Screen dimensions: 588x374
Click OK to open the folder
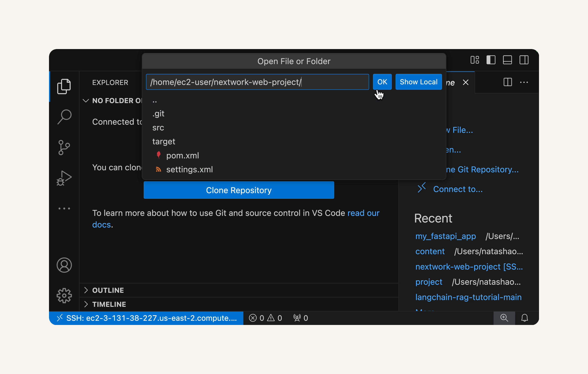(382, 82)
